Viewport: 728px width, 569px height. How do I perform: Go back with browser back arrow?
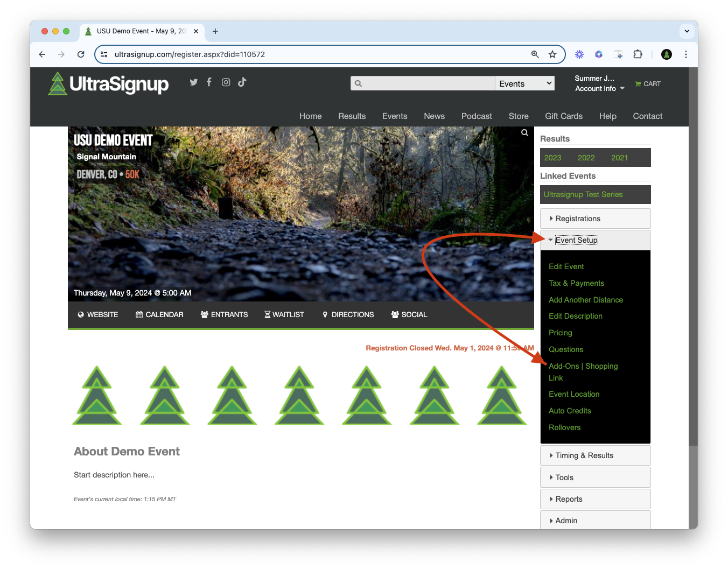pyautogui.click(x=43, y=54)
